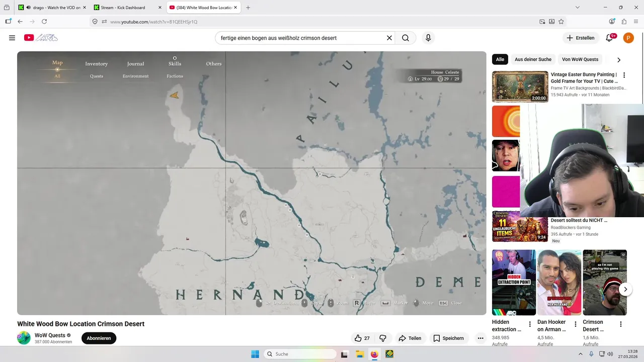The image size is (644, 362).
Task: Open File Explorer from the taskbar
Action: 360,354
